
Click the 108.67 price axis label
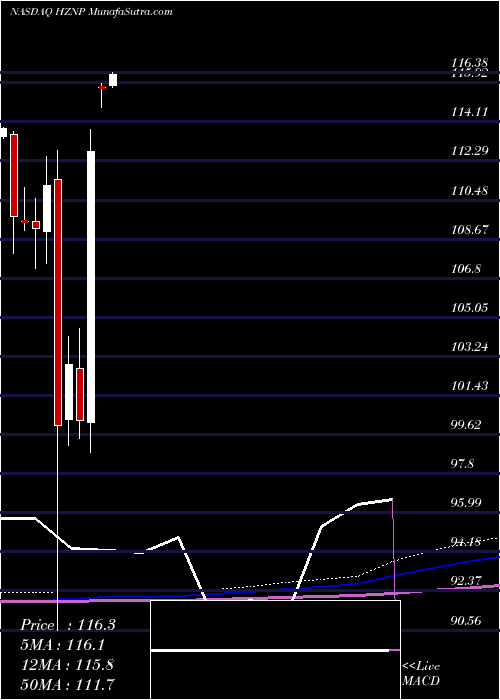coord(470,230)
